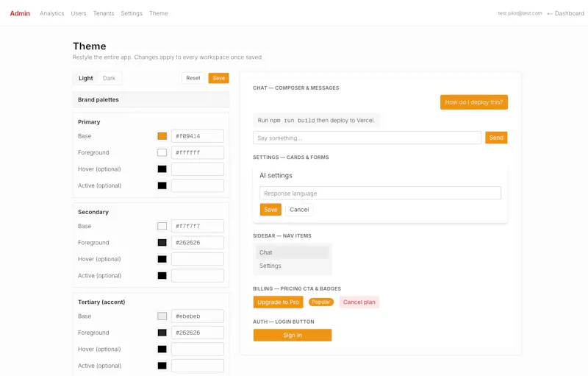This screenshot has height=376, width=588.
Task: Switch to the Dark mode tab
Action: click(x=109, y=78)
